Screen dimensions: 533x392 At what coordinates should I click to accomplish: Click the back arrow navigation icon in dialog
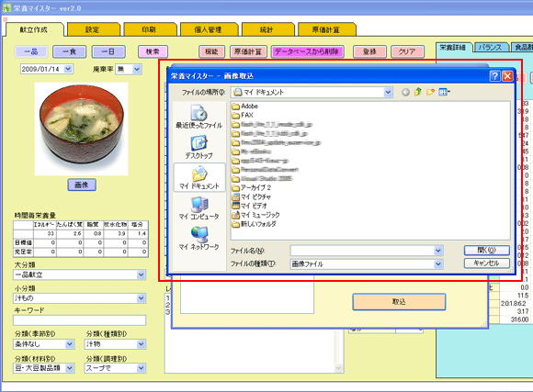pos(405,92)
